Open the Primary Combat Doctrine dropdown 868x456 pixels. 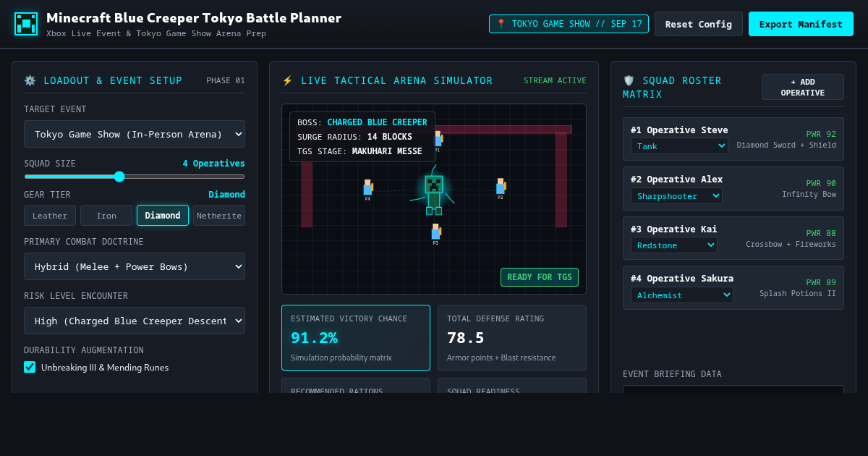135,266
